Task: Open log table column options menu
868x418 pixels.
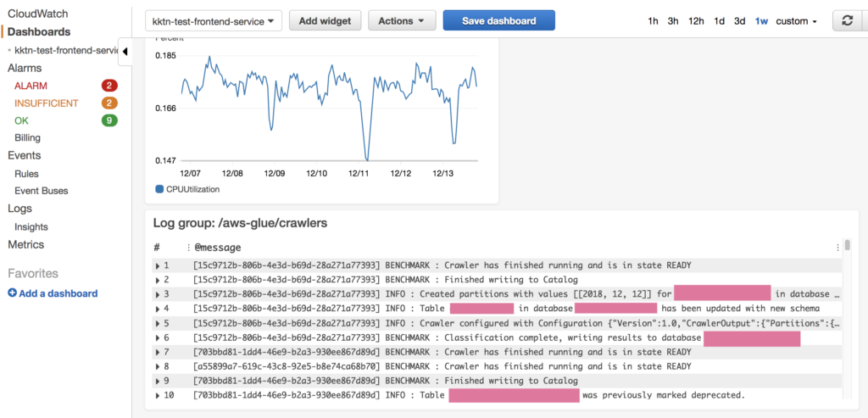Action: [x=837, y=248]
